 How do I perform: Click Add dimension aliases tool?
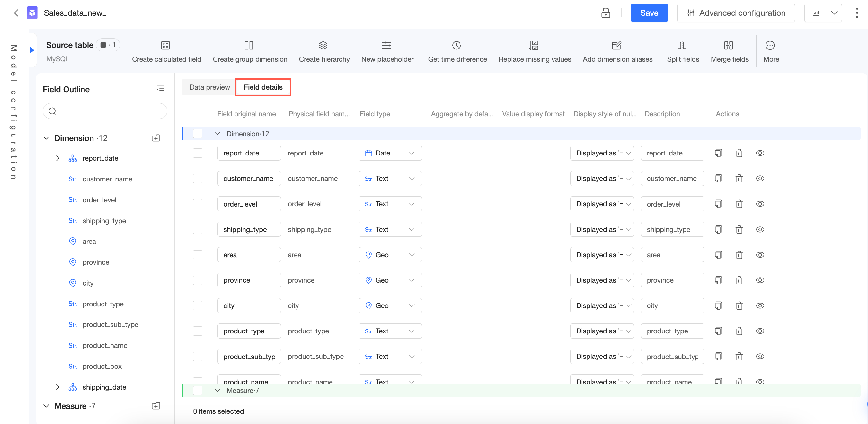coord(617,52)
